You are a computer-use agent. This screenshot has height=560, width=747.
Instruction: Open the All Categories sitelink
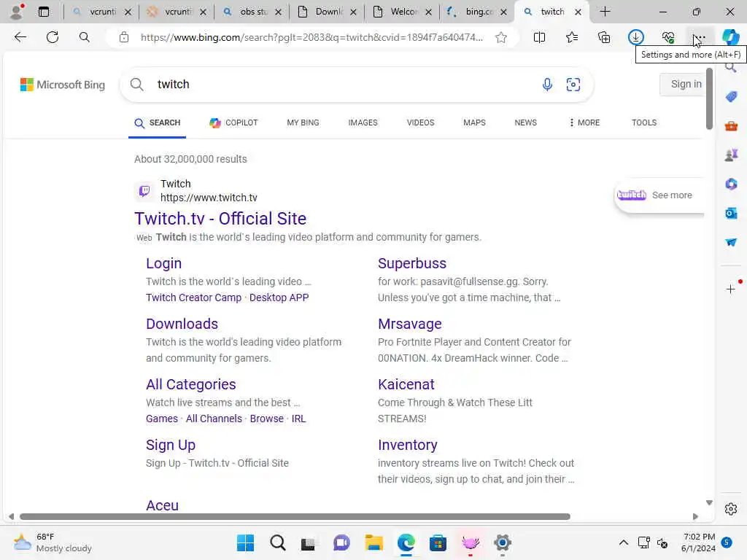[x=190, y=384]
